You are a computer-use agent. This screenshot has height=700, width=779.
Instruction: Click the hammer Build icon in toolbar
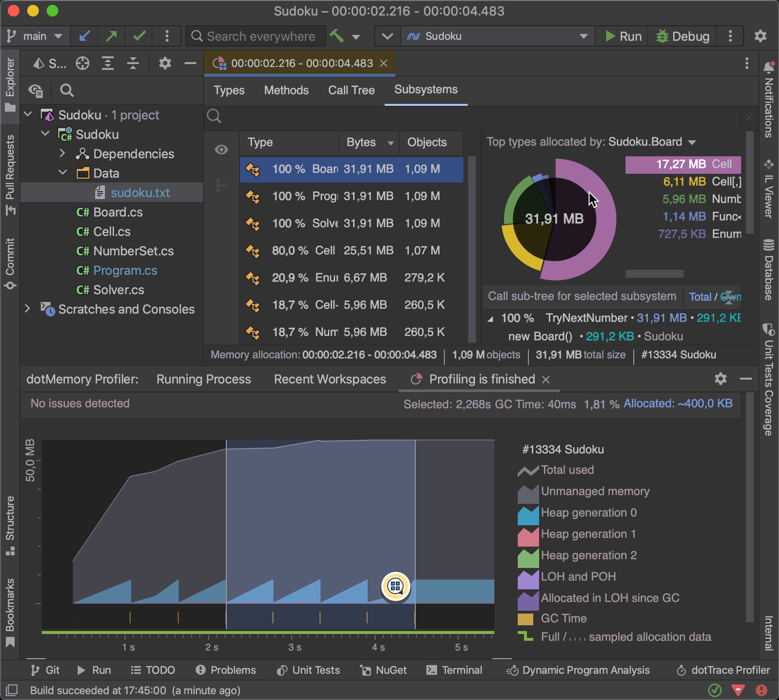pyautogui.click(x=337, y=36)
